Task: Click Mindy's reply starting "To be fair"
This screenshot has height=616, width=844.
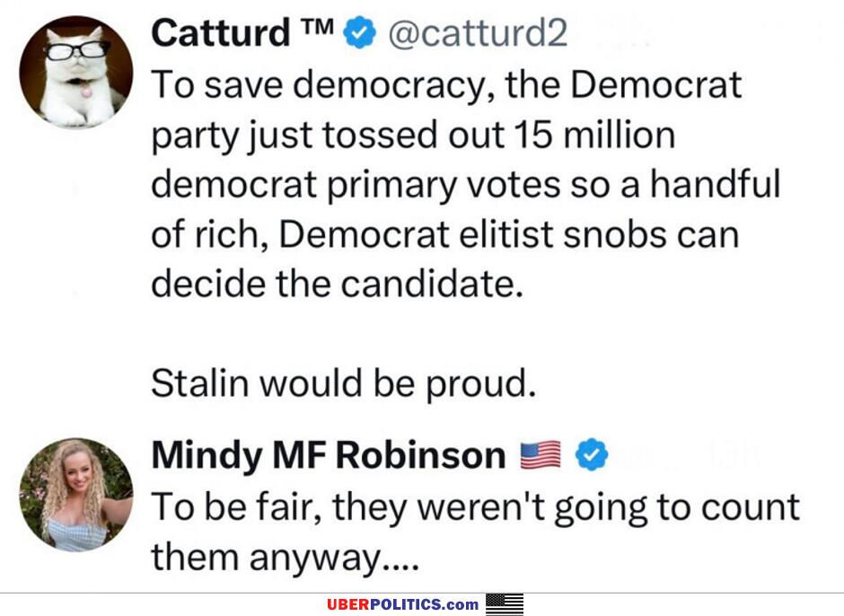Action: (475, 507)
